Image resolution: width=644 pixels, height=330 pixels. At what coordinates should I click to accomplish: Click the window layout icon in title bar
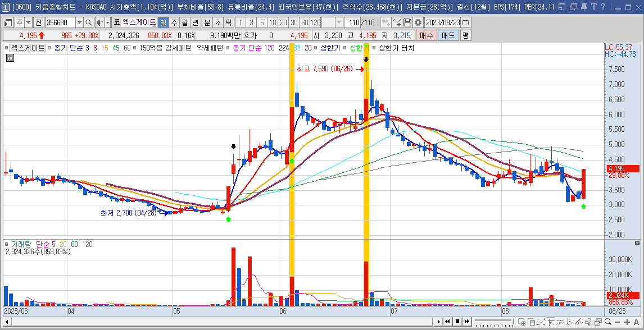(x=563, y=7)
